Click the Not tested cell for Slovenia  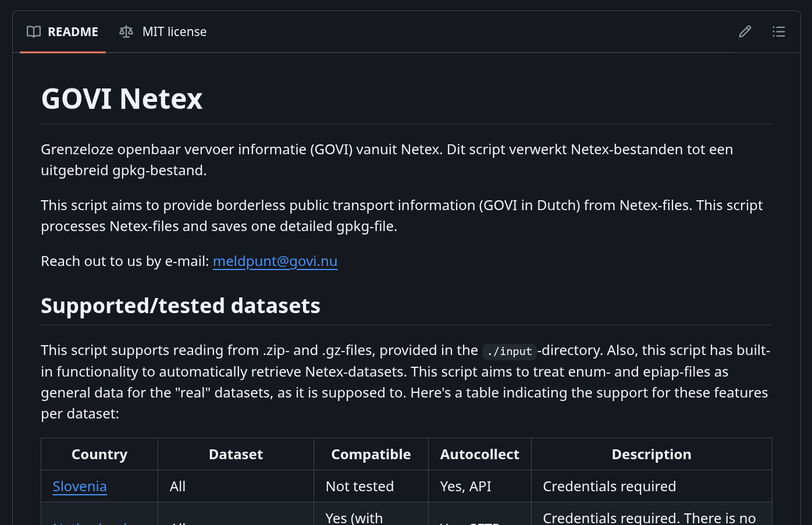[359, 486]
